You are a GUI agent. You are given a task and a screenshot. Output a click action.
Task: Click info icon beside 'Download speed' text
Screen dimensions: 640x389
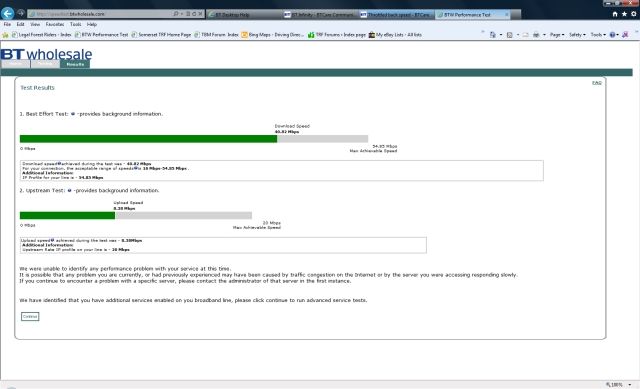[x=59, y=163]
